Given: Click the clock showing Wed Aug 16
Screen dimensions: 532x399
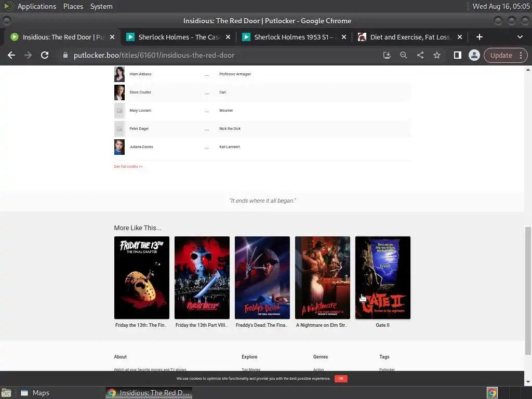Looking at the screenshot, I should point(501,6).
